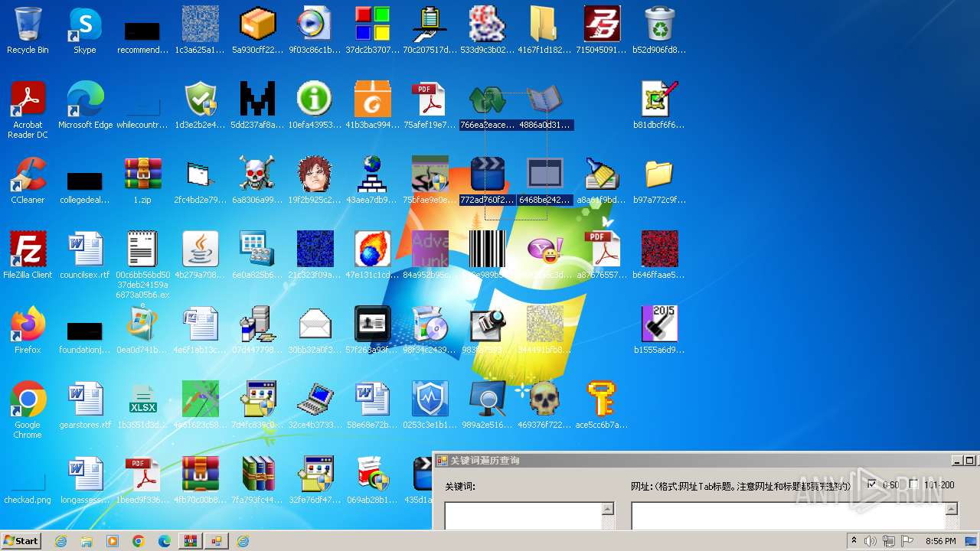Switch to the keyword query app taskbar button

[217, 541]
